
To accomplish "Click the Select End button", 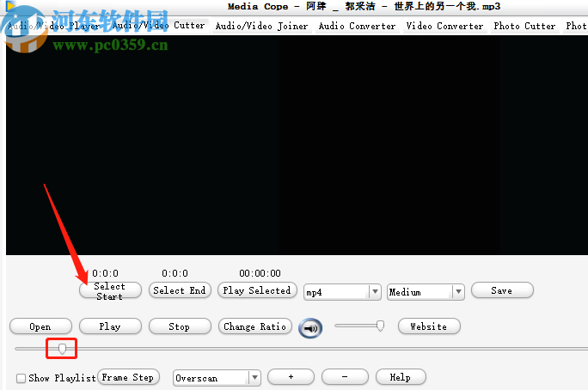I will (180, 290).
